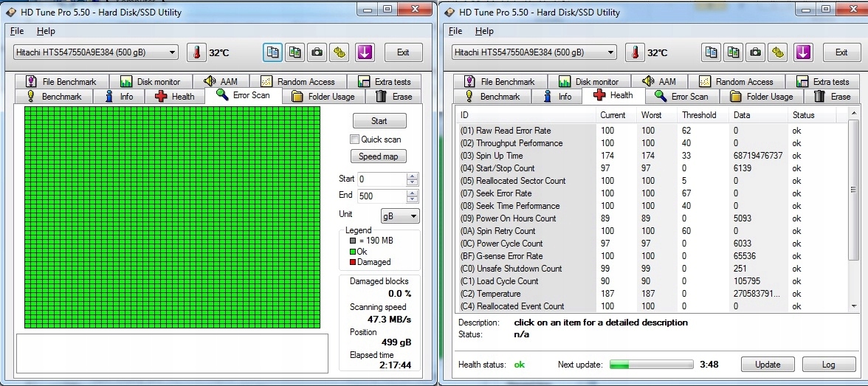Click copy screenshot icon in right window
Image resolution: width=868 pixels, height=386 pixels.
coord(734,52)
